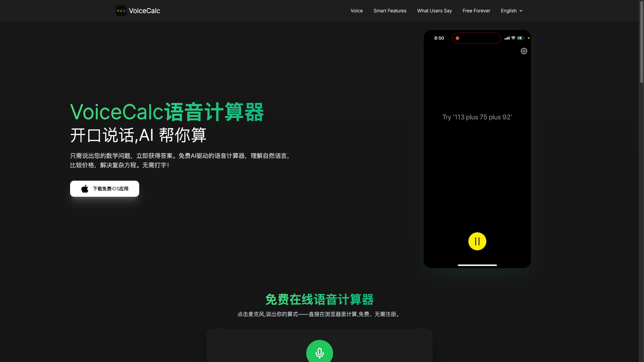Go to the Voice nav item
Image resolution: width=644 pixels, height=362 pixels.
357,11
